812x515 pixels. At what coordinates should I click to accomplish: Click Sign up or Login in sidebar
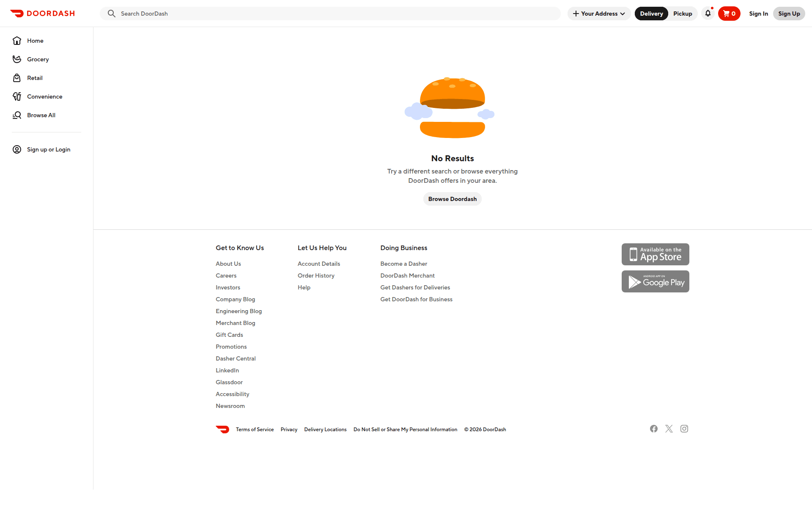pyautogui.click(x=49, y=149)
